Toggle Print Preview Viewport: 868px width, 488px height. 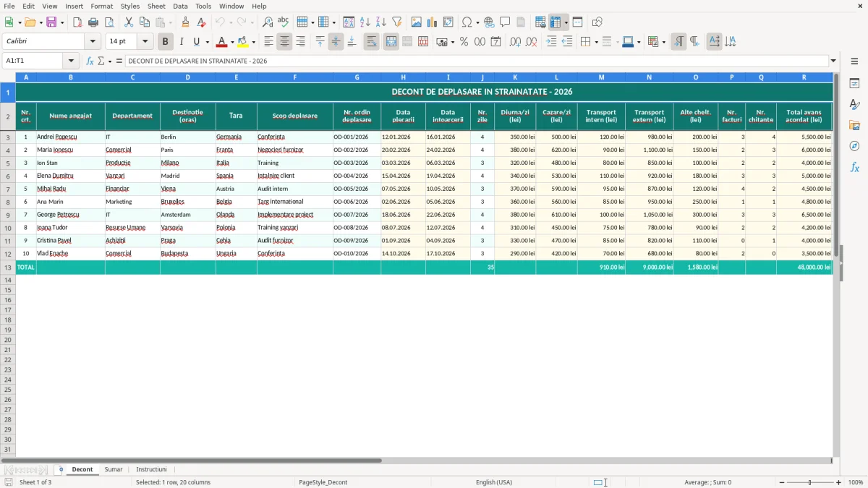point(109,22)
